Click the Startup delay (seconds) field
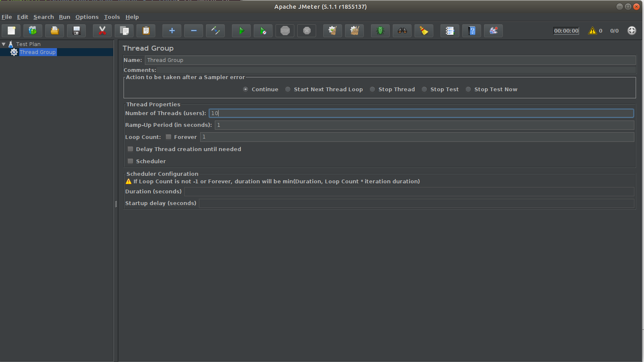The width and height of the screenshot is (644, 362). click(x=417, y=203)
